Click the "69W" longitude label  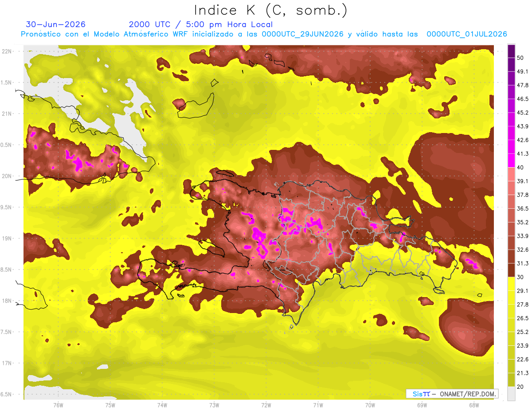(422, 405)
